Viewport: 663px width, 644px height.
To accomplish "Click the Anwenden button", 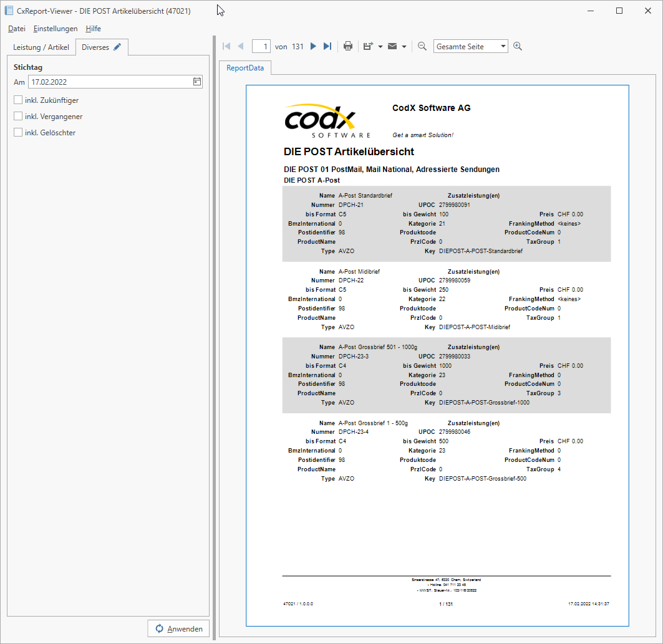I will pyautogui.click(x=178, y=629).
